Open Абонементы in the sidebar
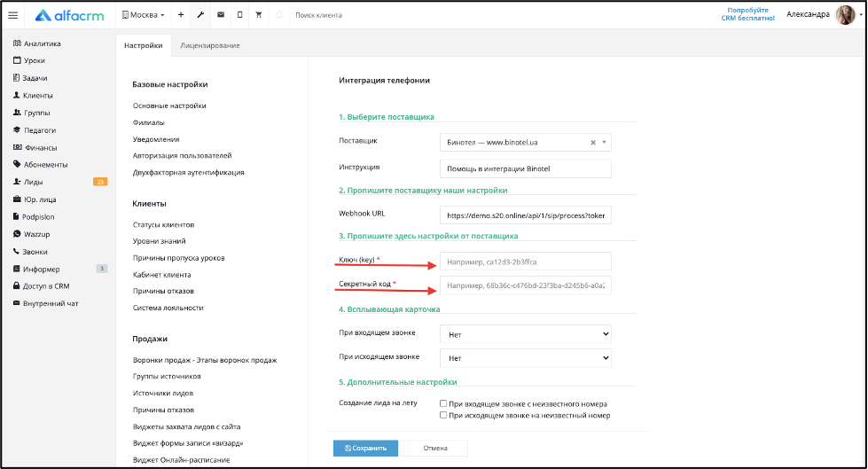The image size is (868, 469). pos(41,164)
